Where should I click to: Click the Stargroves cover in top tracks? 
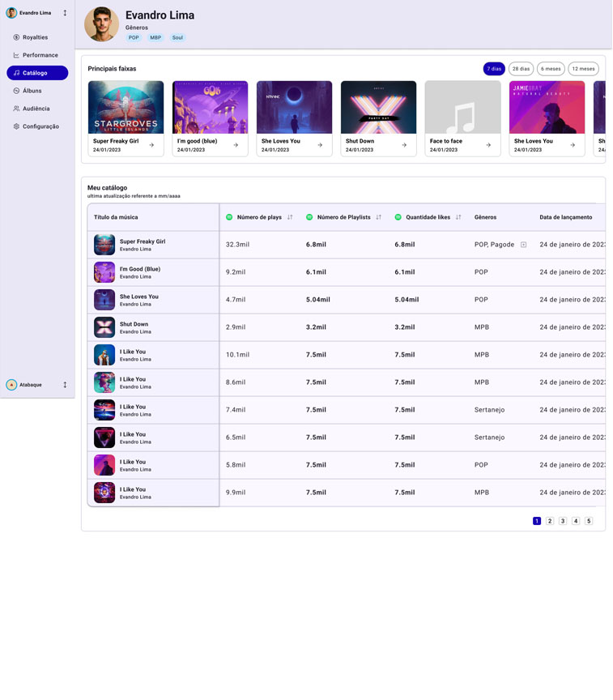(126, 107)
